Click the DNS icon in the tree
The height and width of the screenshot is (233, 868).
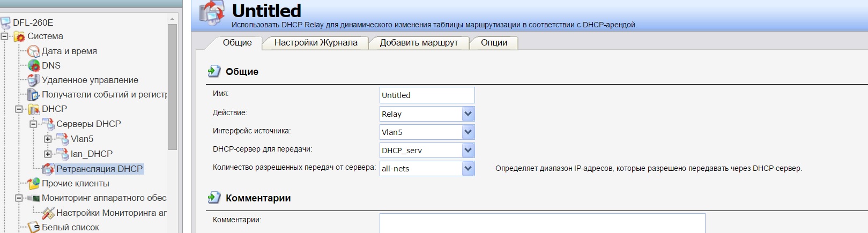tap(34, 65)
